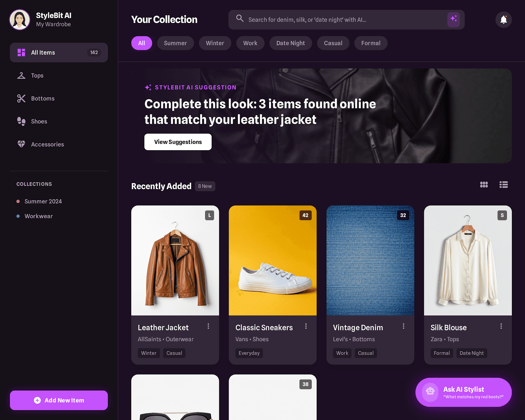
Task: Open Leather Jacket options menu
Action: click(x=208, y=326)
